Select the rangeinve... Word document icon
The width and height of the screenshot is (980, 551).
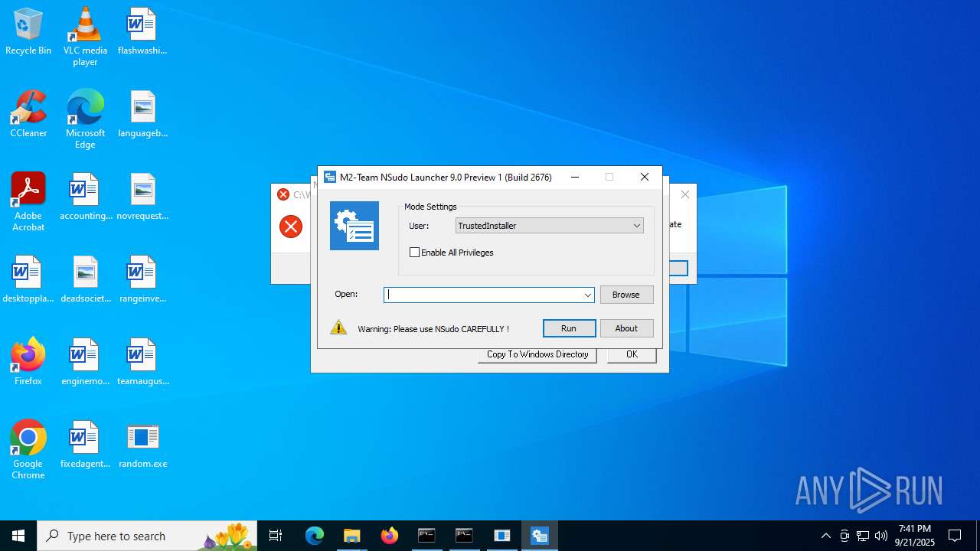coord(143,280)
